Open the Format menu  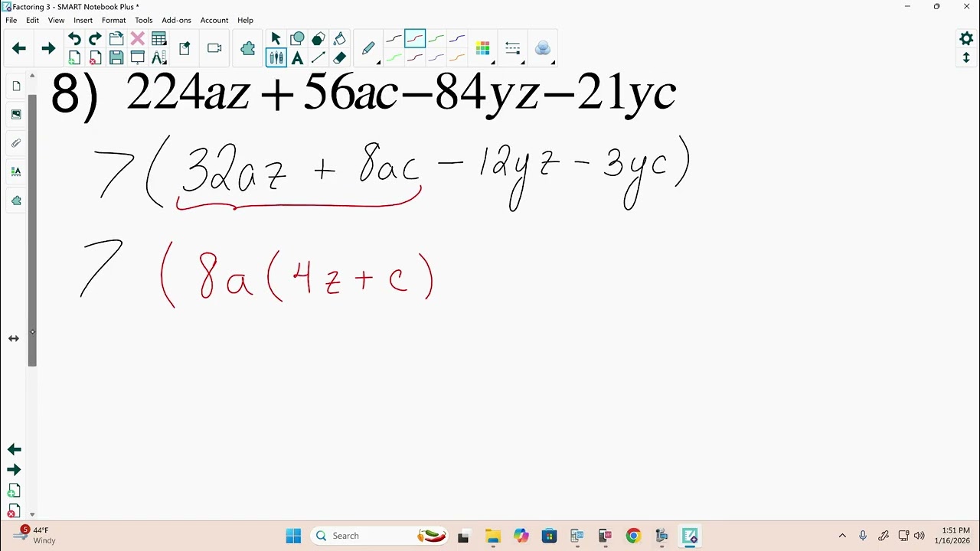pos(113,20)
